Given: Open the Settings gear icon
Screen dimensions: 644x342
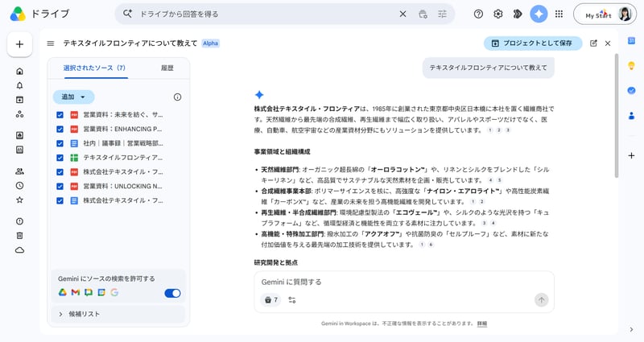Looking at the screenshot, I should [497, 14].
